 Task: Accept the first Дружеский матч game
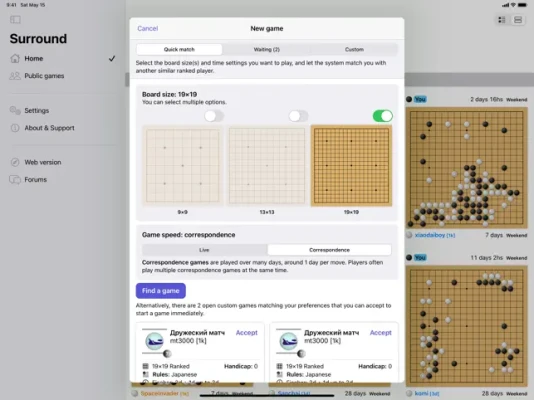[247, 333]
